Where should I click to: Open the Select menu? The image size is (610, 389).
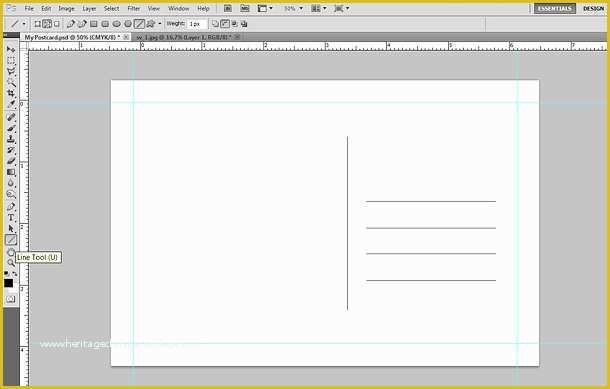click(x=112, y=8)
